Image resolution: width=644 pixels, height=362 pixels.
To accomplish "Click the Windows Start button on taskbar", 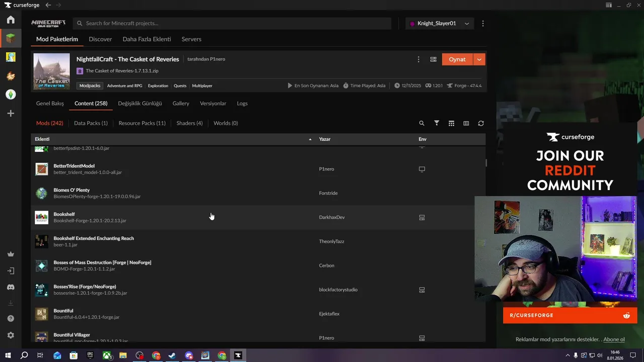I will [8, 355].
